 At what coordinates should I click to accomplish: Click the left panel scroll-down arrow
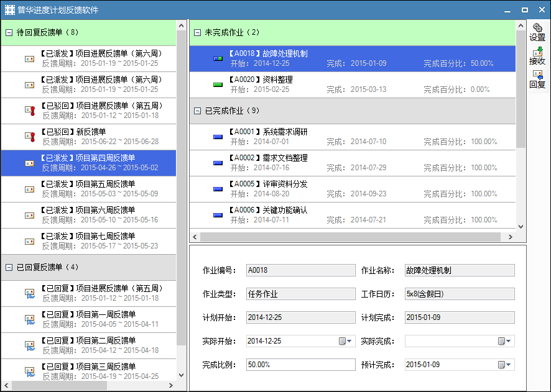182,375
